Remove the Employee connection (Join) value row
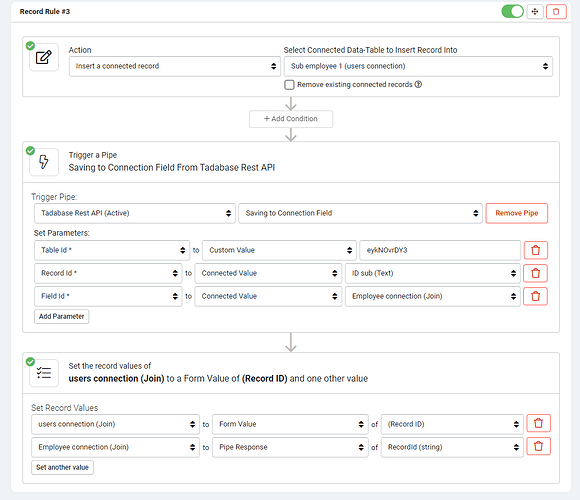Screen dimensions: 580x500 click(x=539, y=446)
